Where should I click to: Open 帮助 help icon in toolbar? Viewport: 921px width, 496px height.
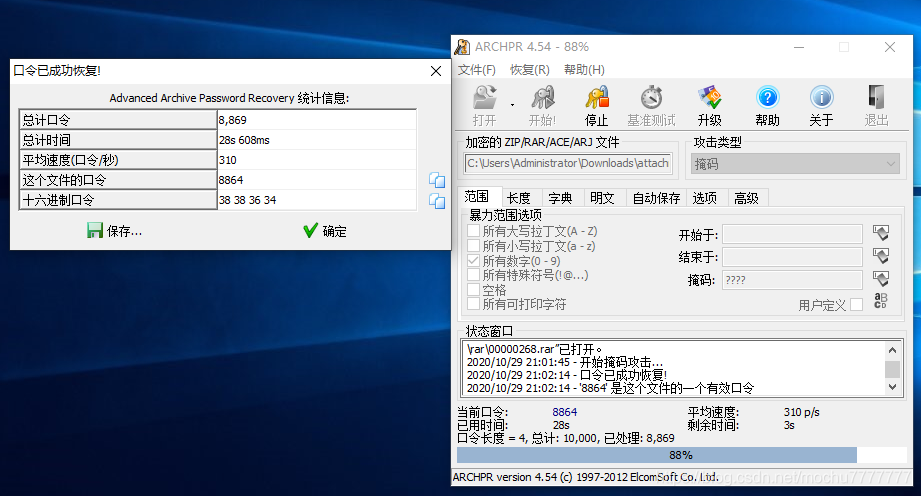(x=767, y=105)
